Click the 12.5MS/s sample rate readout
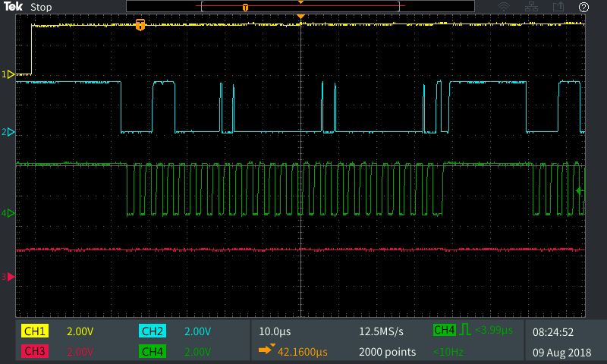 [382, 331]
